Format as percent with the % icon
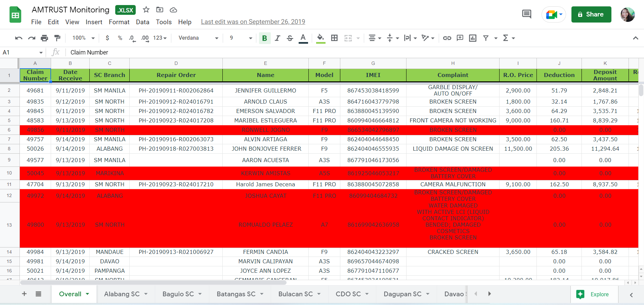This screenshot has height=305, width=644. click(120, 38)
